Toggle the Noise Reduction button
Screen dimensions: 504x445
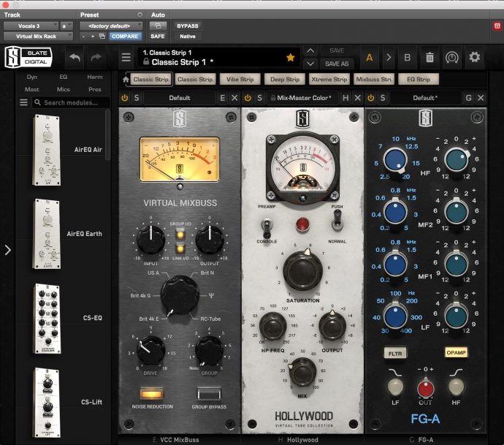pyautogui.click(x=152, y=394)
